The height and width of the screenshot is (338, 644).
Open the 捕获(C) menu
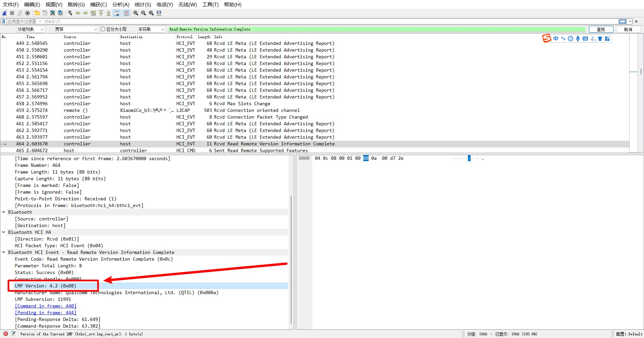click(98, 4)
